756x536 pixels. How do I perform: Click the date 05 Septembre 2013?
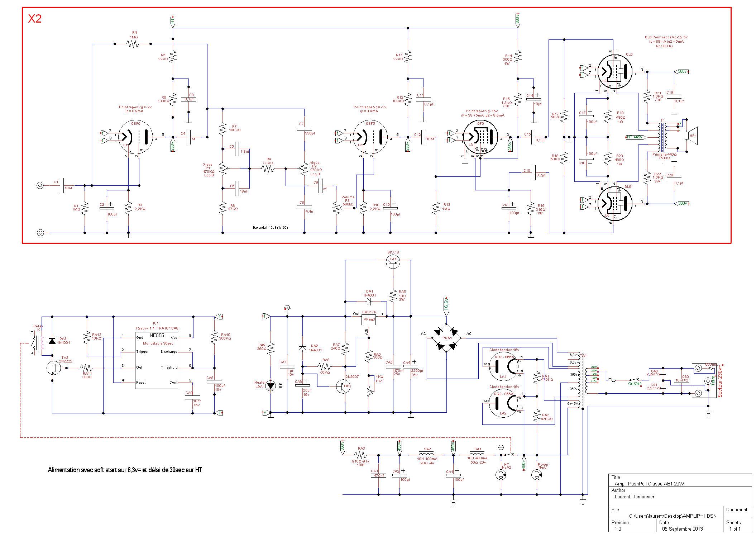682,529
